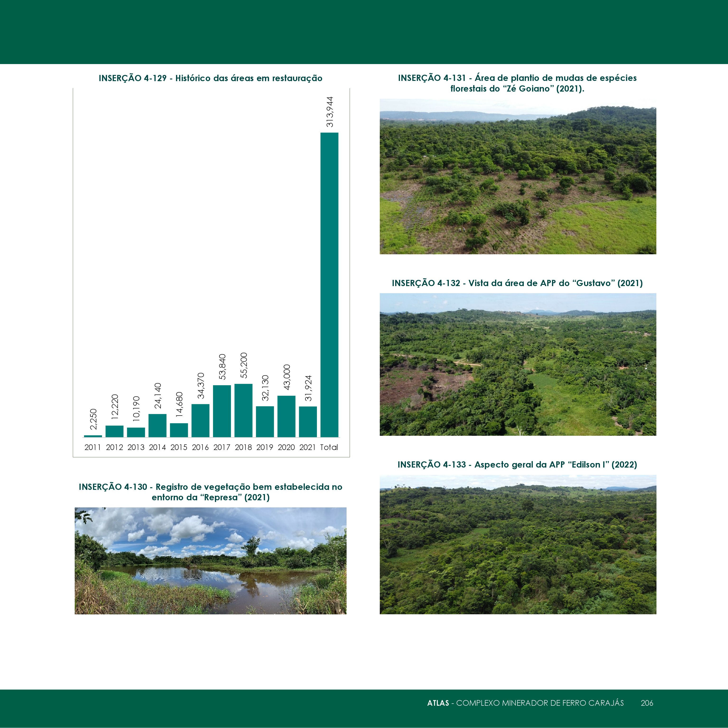Click the 2014 axis label
728x728 pixels.
point(158,447)
